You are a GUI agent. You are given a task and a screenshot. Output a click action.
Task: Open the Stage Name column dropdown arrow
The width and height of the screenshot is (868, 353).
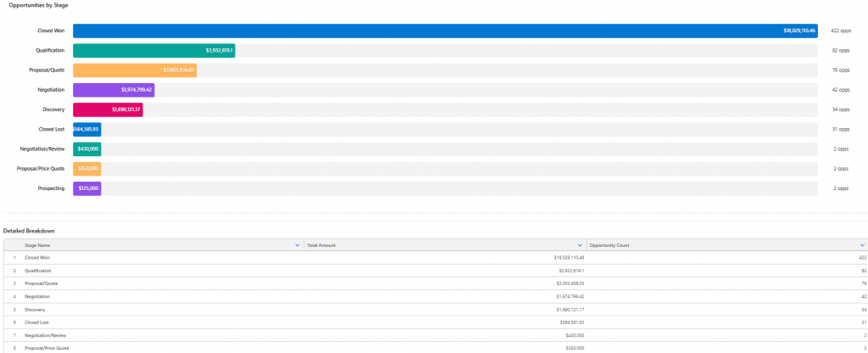coord(298,245)
